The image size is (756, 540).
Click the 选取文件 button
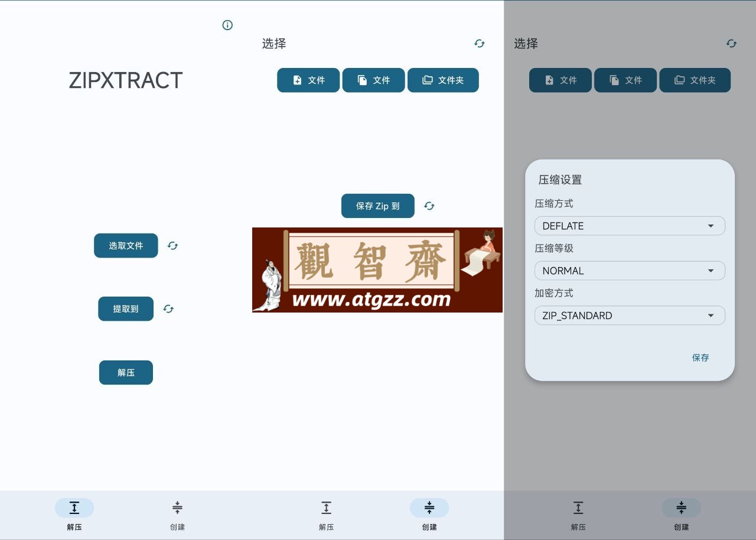point(126,246)
